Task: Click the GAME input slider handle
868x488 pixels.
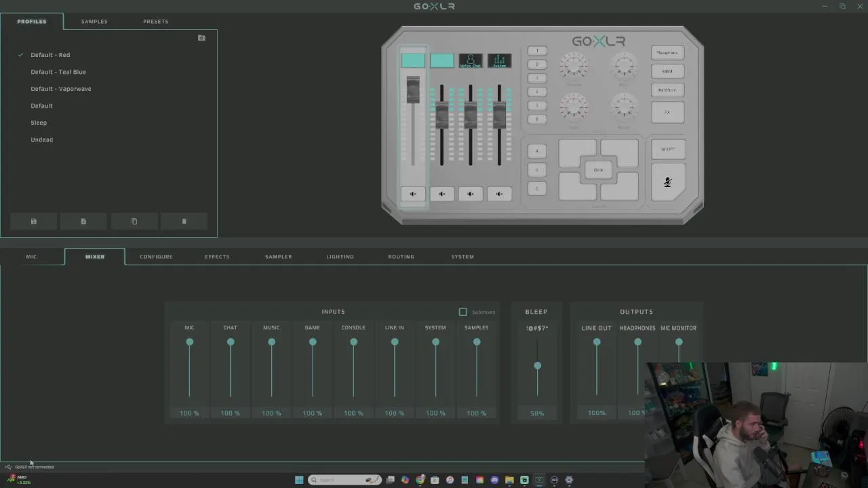Action: click(x=313, y=342)
